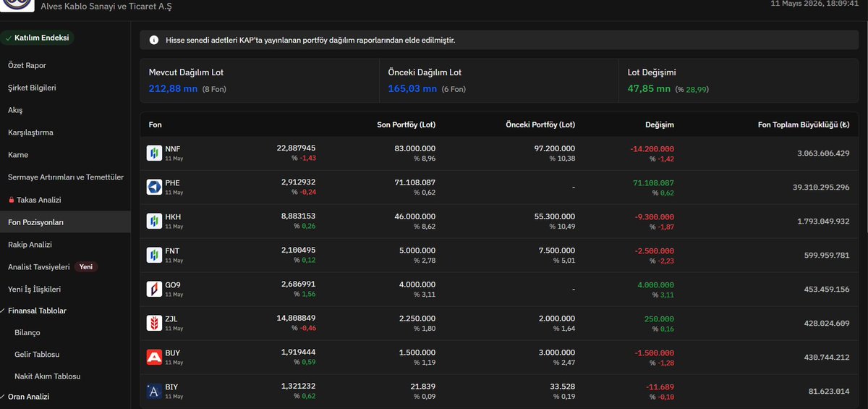868x409 pixels.
Task: Click the info icon in the KAP notice
Action: [x=153, y=41]
